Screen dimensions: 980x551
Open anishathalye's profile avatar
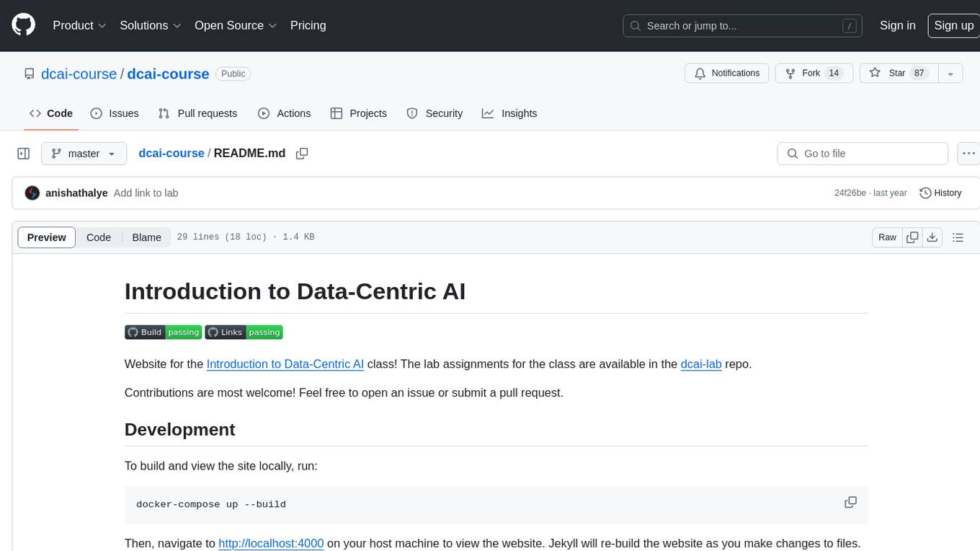pyautogui.click(x=32, y=193)
